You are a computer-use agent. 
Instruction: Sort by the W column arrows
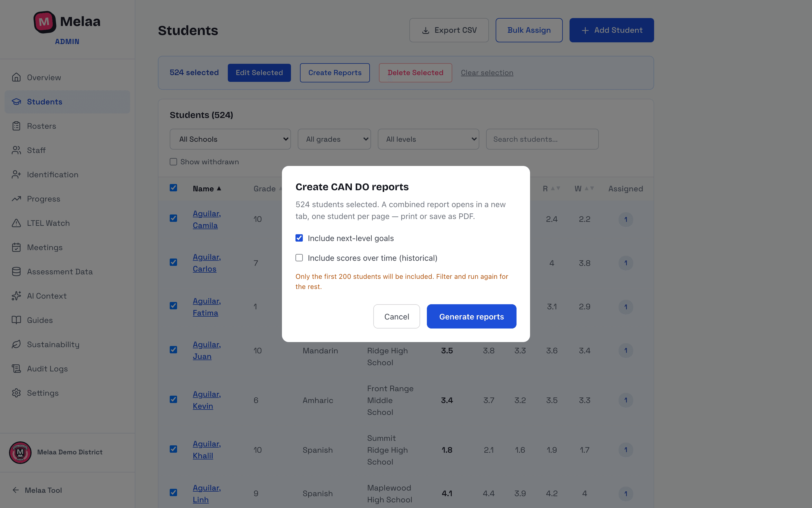[x=589, y=189]
